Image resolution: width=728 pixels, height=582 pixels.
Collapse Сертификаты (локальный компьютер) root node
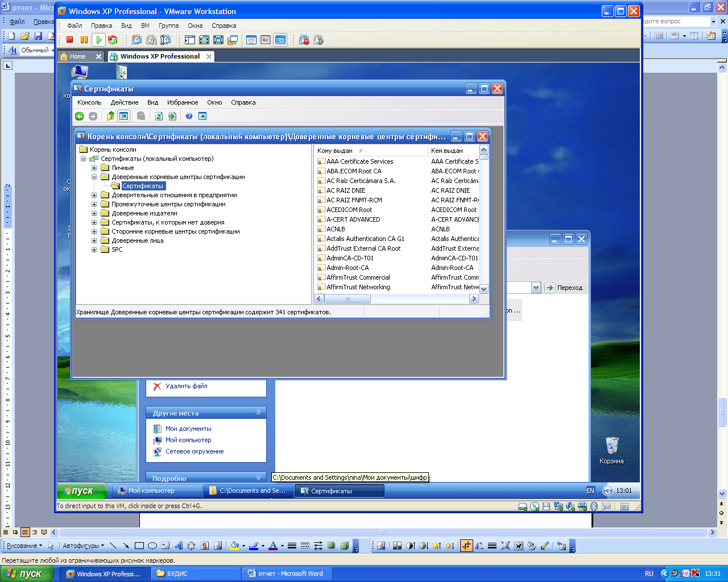click(x=84, y=159)
